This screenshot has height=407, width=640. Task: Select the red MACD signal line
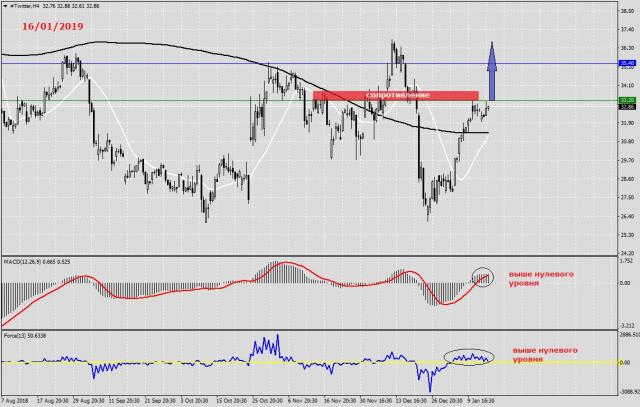click(x=290, y=264)
